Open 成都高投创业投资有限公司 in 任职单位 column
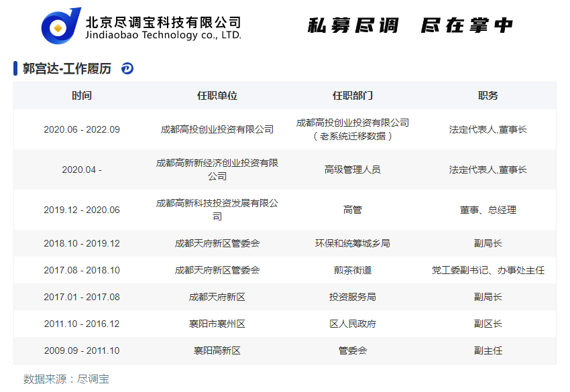 pos(217,129)
